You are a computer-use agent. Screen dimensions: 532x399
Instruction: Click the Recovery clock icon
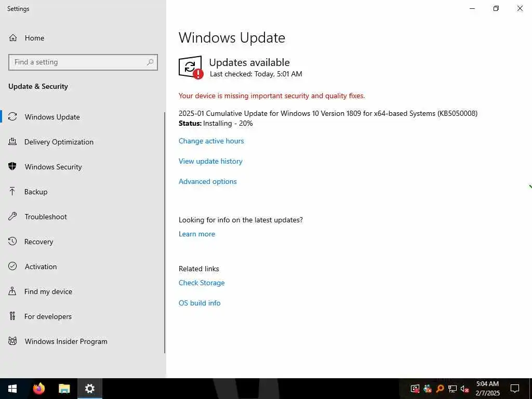pos(12,241)
